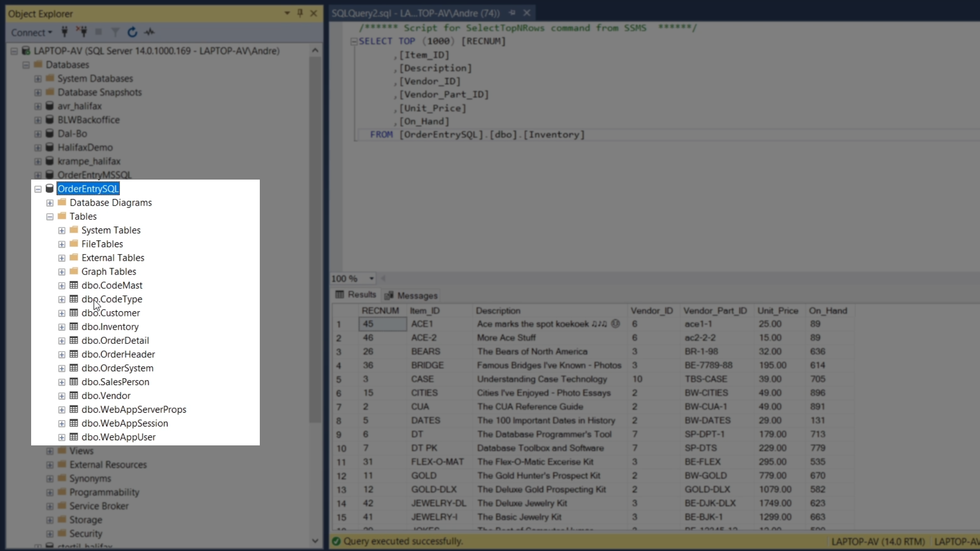
Task: Open the 100 % zoom dropdown
Action: click(x=372, y=279)
